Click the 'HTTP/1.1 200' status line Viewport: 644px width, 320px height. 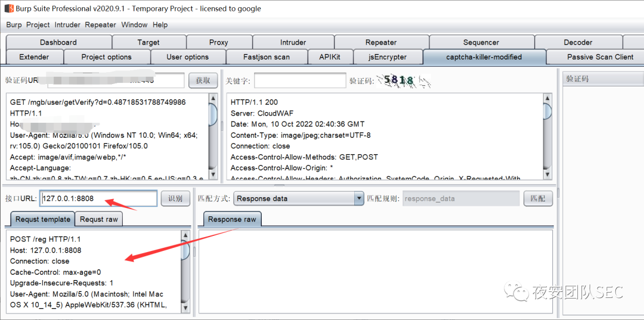[254, 102]
